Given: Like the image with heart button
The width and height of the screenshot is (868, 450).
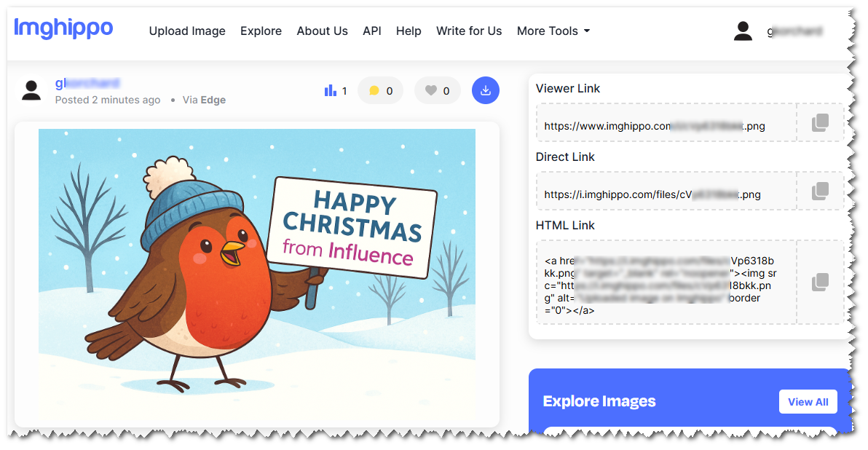Looking at the screenshot, I should tap(438, 90).
